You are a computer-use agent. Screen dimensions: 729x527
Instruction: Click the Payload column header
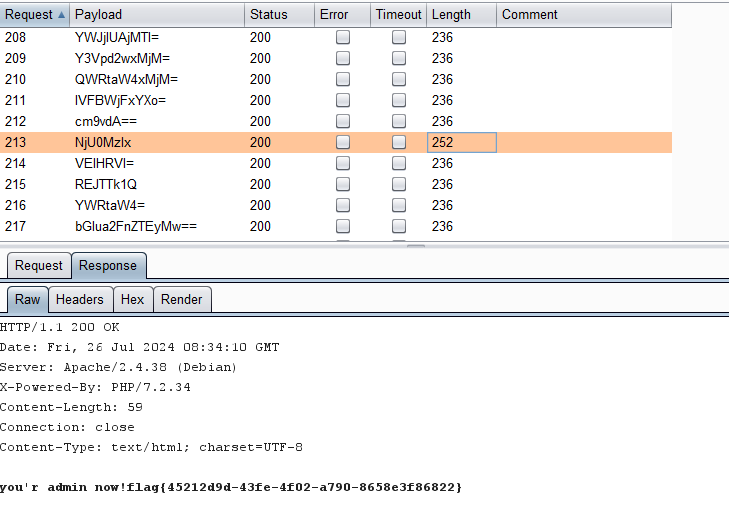[98, 14]
